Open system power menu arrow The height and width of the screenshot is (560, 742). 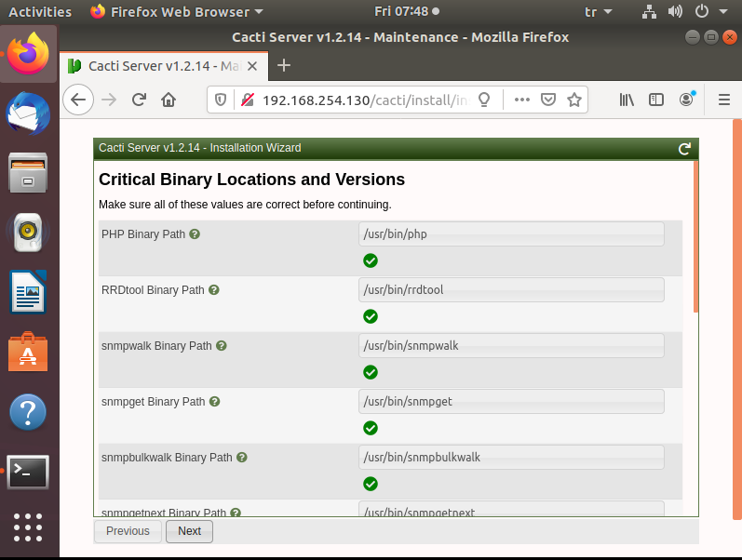pyautogui.click(x=723, y=11)
